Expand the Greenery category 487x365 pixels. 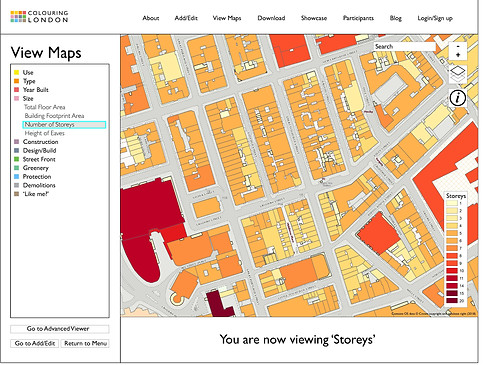point(36,168)
